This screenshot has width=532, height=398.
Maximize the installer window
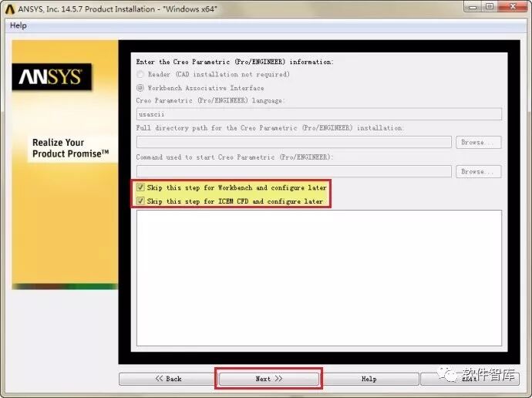coord(490,6)
